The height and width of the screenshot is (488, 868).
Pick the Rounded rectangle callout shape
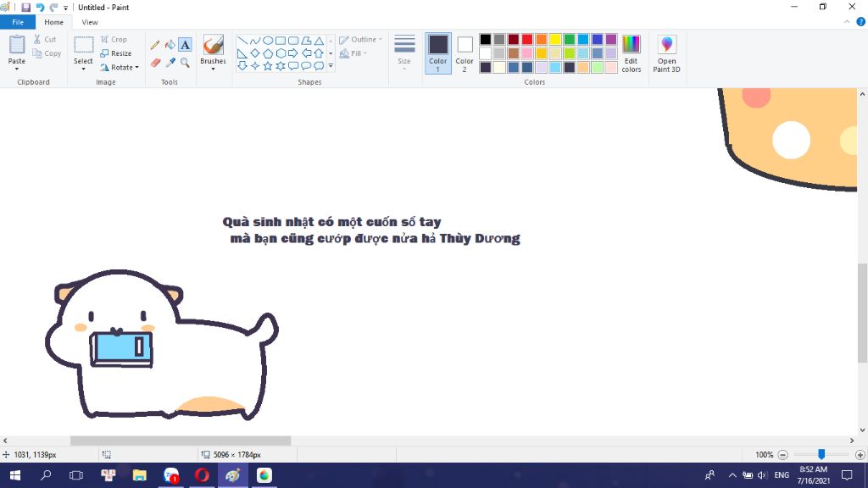tap(293, 66)
